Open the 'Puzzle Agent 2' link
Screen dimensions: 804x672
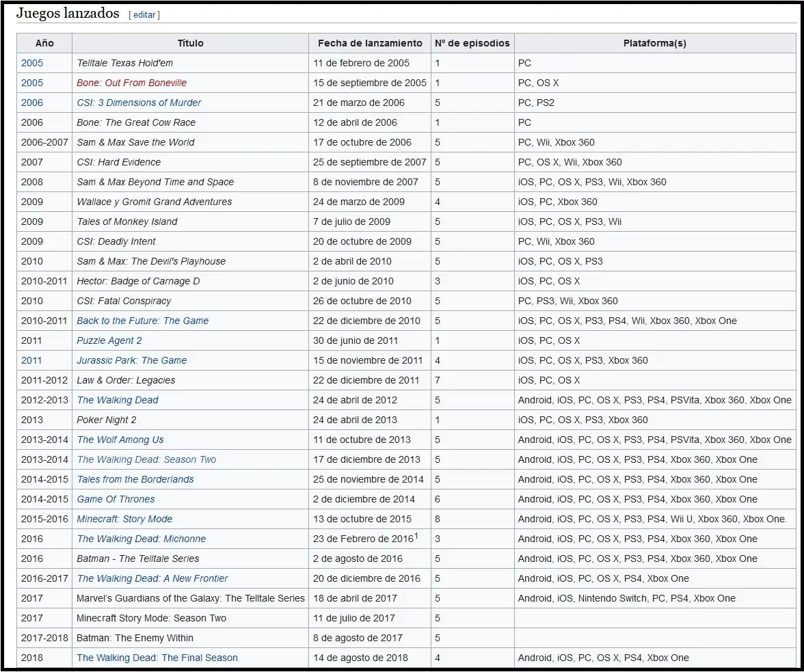click(x=109, y=341)
